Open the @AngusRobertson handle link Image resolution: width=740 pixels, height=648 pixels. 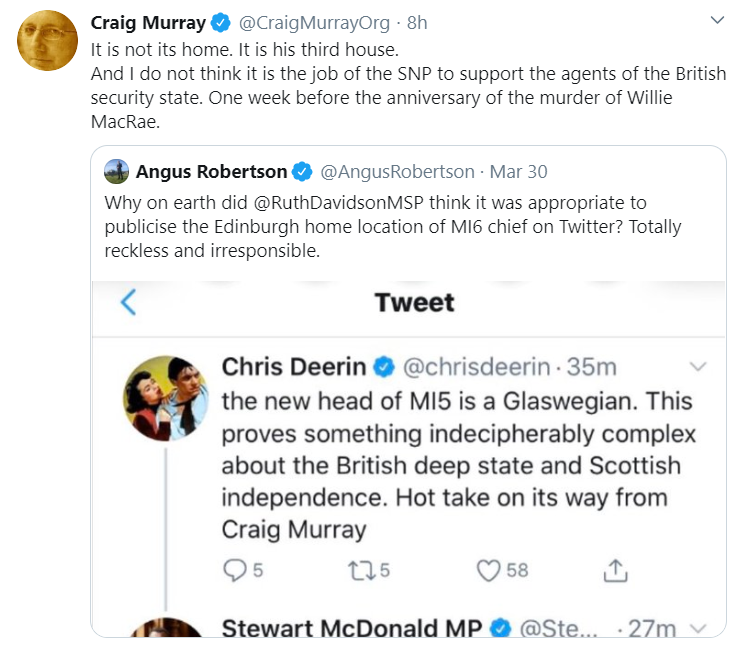tap(397, 172)
